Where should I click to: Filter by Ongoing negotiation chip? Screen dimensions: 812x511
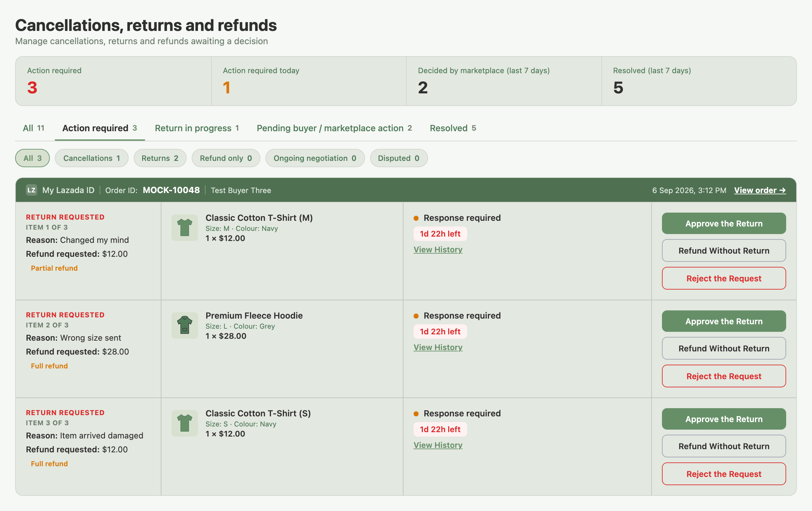(x=315, y=158)
